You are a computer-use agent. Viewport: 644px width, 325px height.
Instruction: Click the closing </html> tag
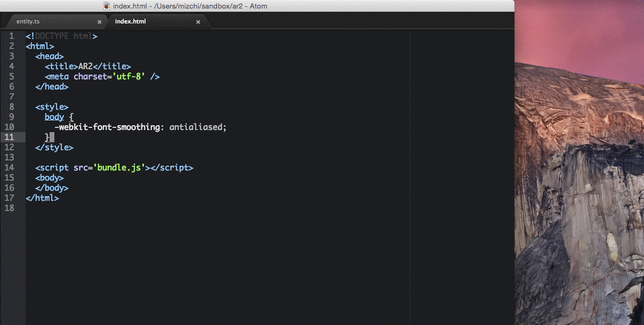coord(43,198)
